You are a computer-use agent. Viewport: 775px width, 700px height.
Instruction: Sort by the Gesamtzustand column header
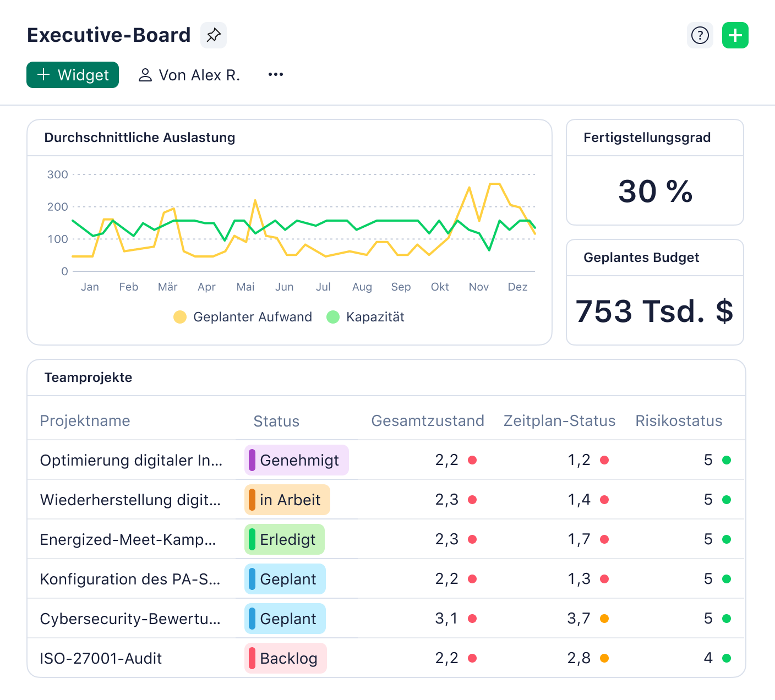pos(427,421)
